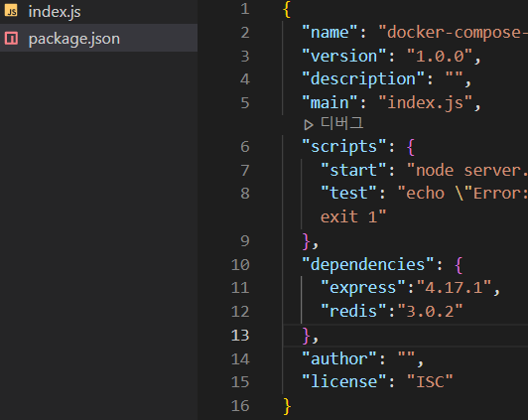Click the "license" key on line 15
The image size is (528, 420).
point(343,381)
